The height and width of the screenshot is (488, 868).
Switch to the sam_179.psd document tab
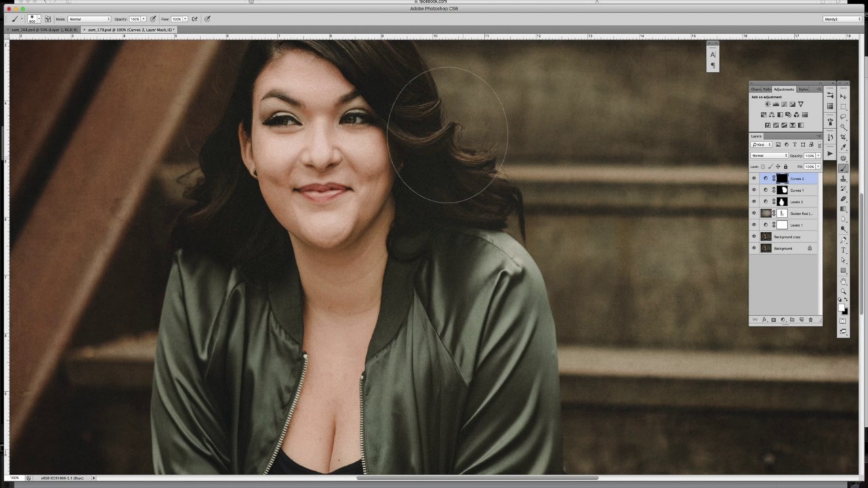point(130,30)
